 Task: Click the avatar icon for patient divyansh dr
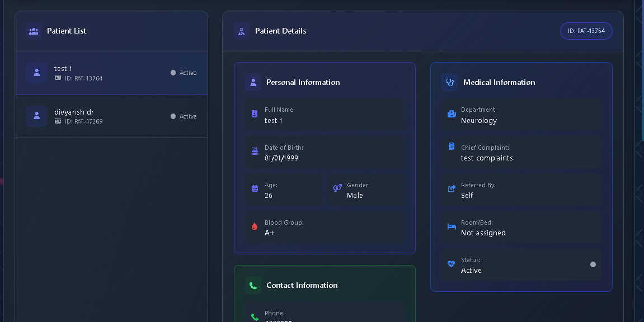[36, 116]
